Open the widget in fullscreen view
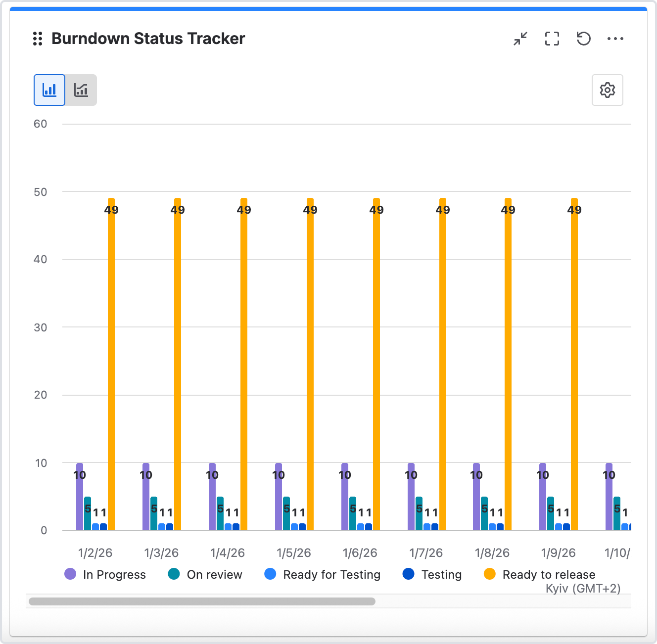Viewport: 657px width, 644px height. pos(552,39)
